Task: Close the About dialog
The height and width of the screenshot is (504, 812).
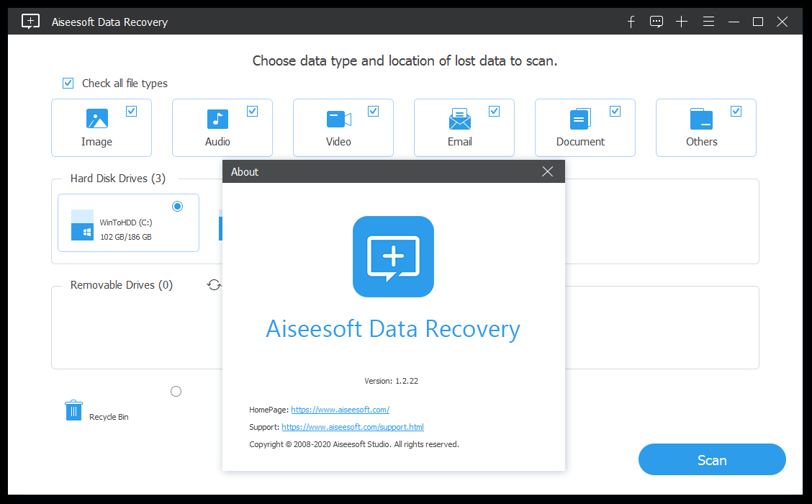Action: click(547, 171)
